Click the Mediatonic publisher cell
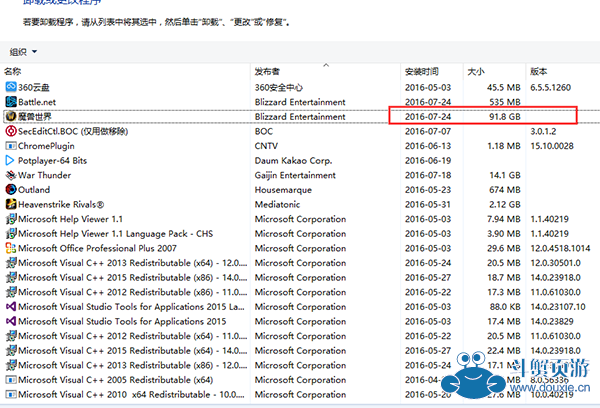The height and width of the screenshot is (408, 600). click(277, 204)
